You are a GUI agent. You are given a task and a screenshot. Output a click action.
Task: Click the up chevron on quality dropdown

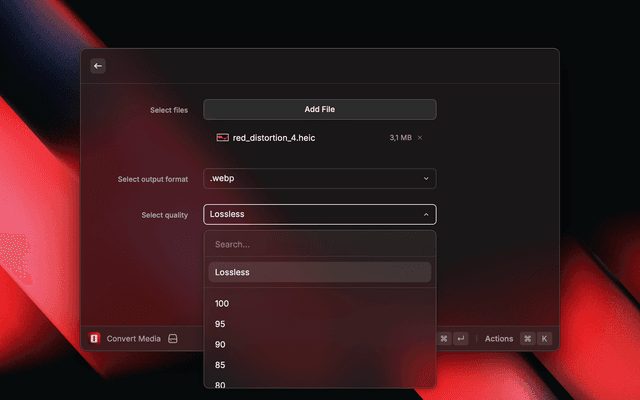coord(426,214)
